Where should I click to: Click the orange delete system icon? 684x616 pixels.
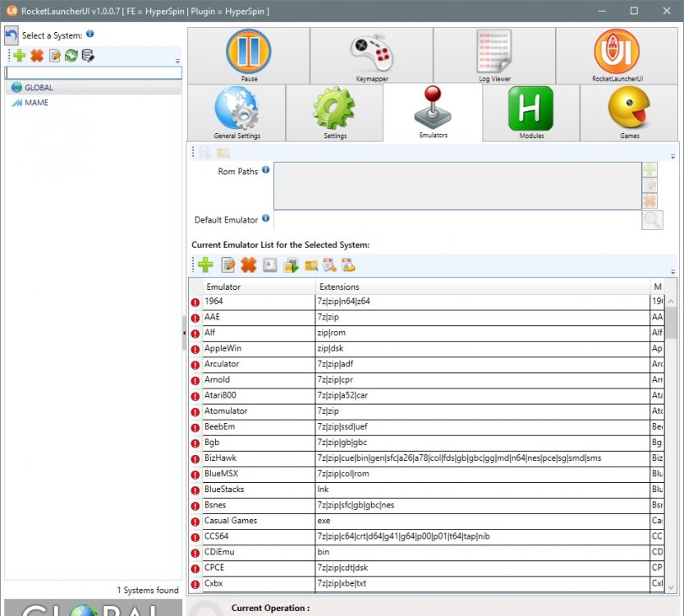click(x=37, y=56)
